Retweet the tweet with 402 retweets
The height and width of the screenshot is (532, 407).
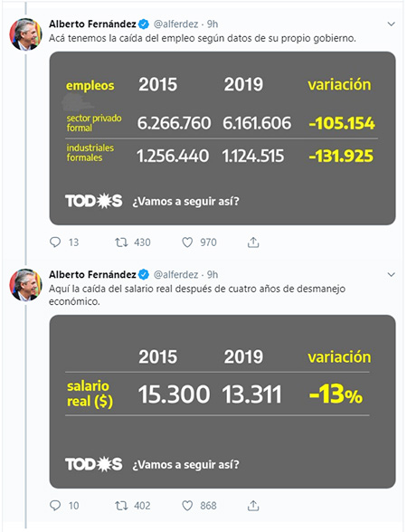click(121, 506)
